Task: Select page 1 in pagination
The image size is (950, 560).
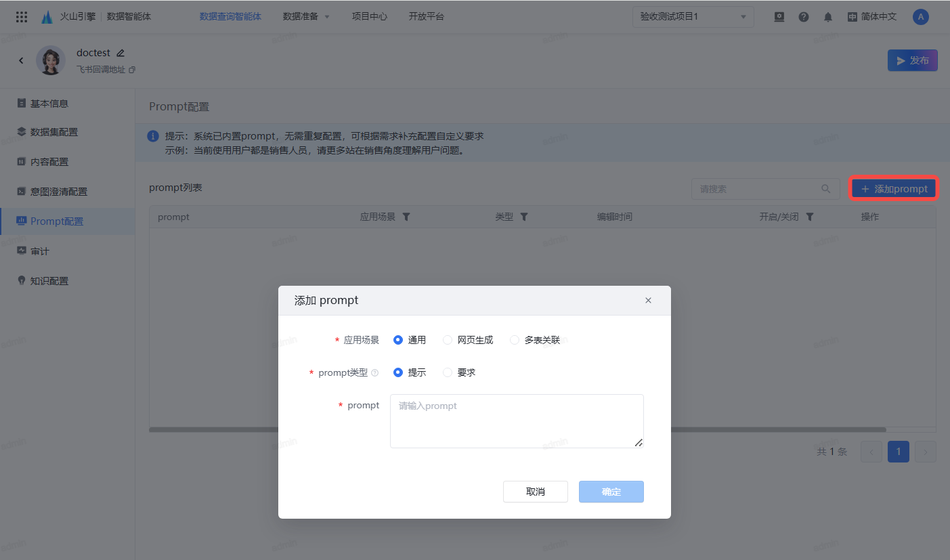Action: pos(899,452)
